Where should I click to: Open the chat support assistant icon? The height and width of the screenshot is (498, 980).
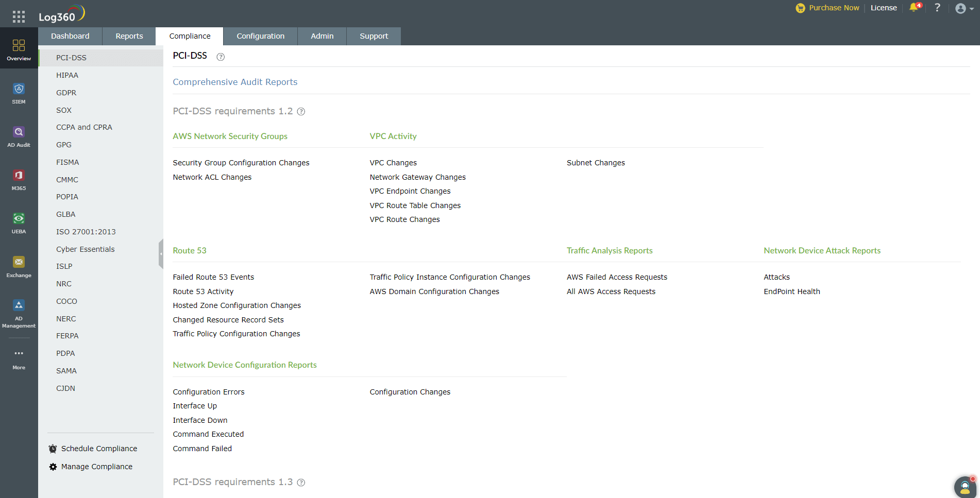pos(965,486)
